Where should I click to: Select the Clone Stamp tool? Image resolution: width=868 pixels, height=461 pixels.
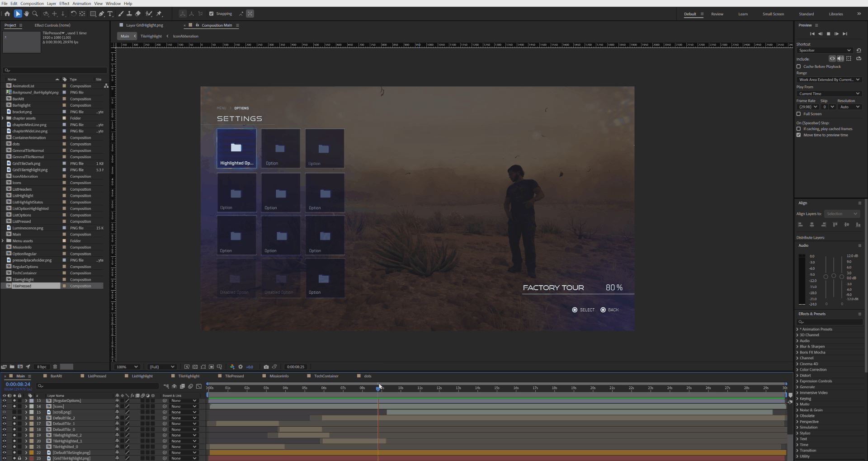129,14
